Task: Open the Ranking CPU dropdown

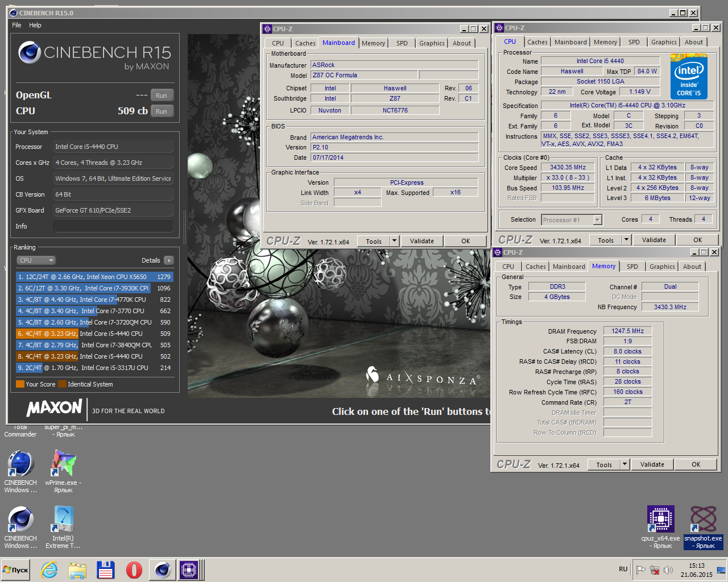Action: coord(36,260)
